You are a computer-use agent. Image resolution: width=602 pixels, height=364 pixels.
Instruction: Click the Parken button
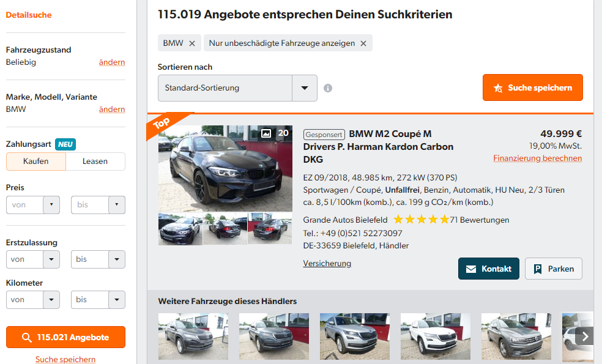coord(553,269)
